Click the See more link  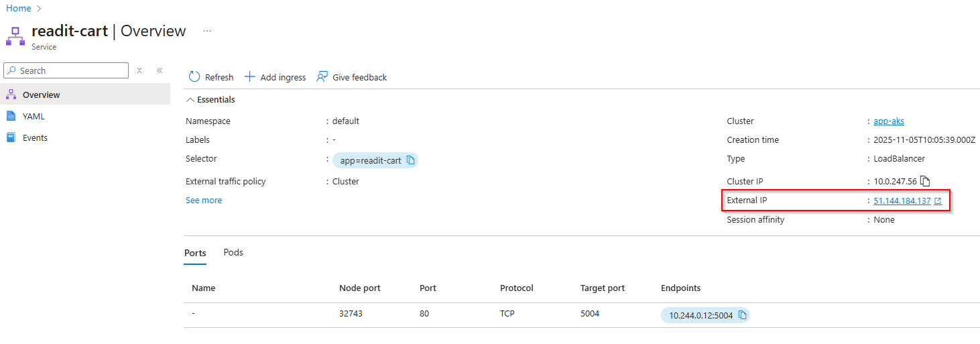pos(204,200)
